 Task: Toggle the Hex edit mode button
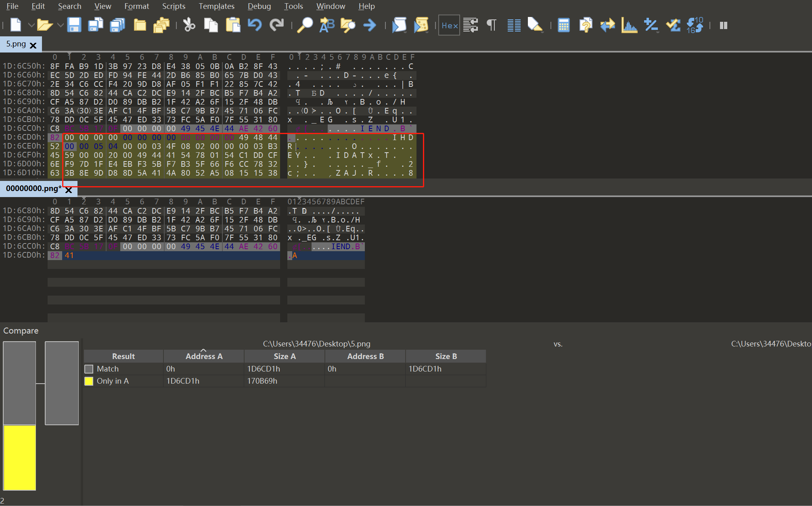[449, 25]
